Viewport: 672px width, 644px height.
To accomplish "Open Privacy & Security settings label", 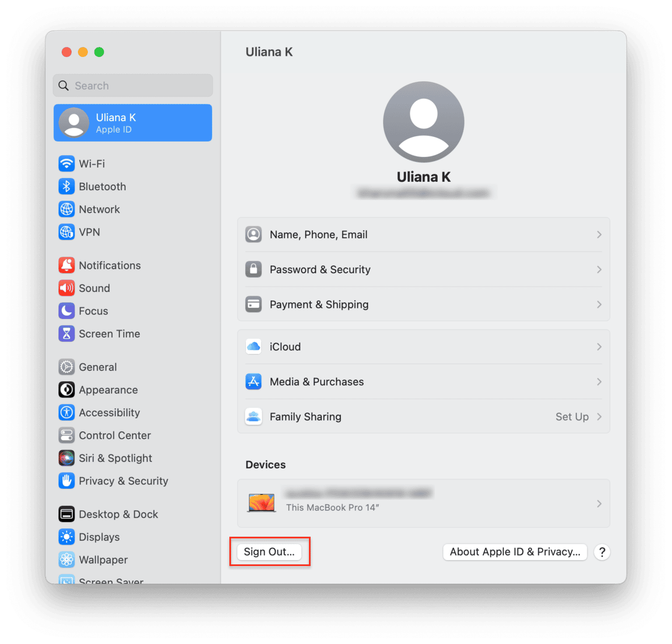I will tap(123, 481).
